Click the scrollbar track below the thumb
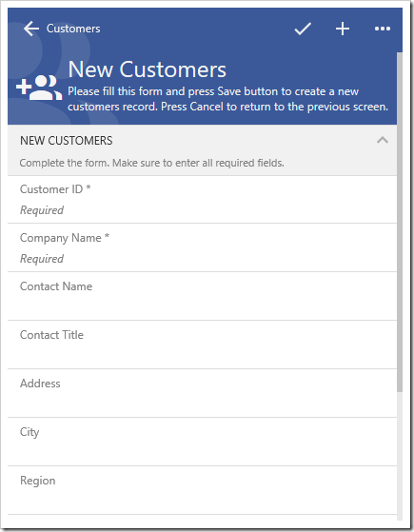The height and width of the screenshot is (532, 414). click(400, 456)
